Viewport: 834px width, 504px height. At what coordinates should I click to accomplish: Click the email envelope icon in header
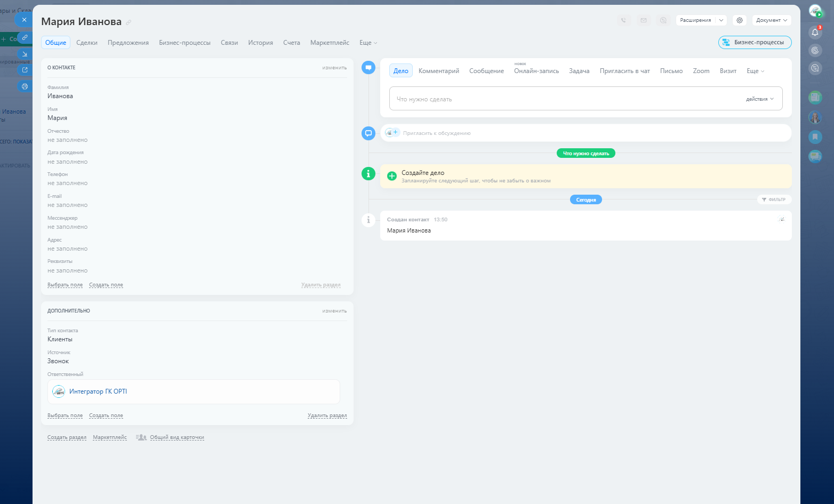pos(644,20)
